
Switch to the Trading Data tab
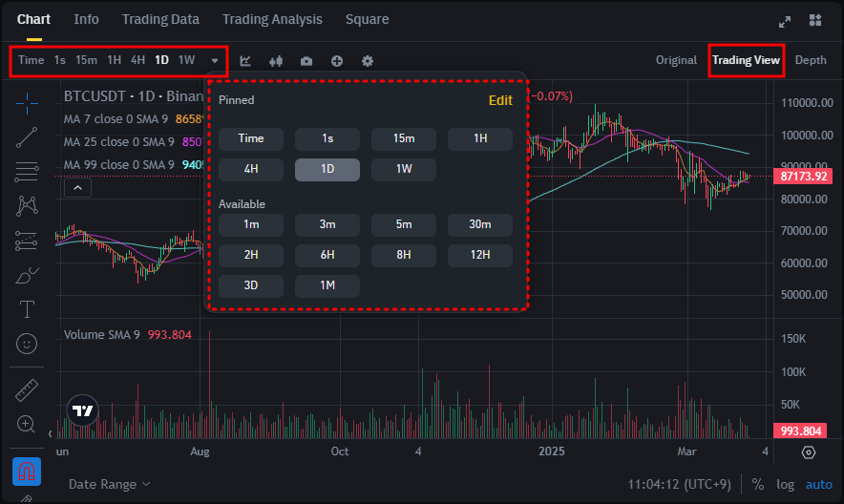[160, 19]
